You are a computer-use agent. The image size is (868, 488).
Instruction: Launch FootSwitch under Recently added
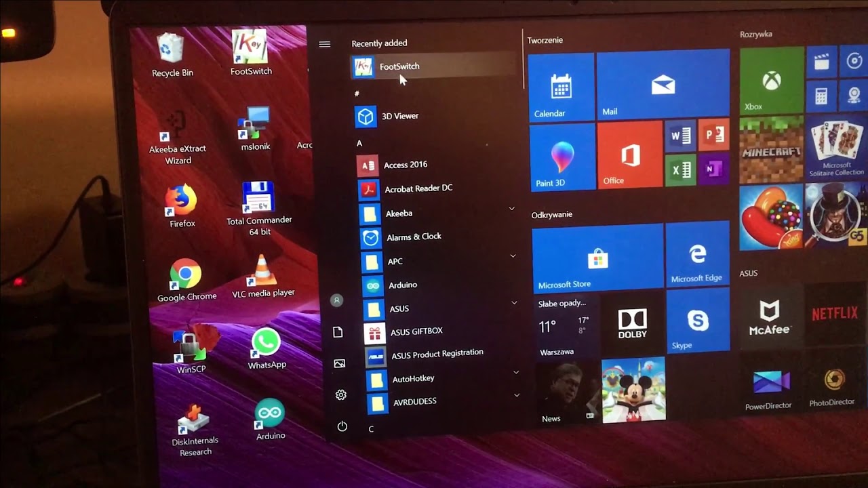coord(433,66)
